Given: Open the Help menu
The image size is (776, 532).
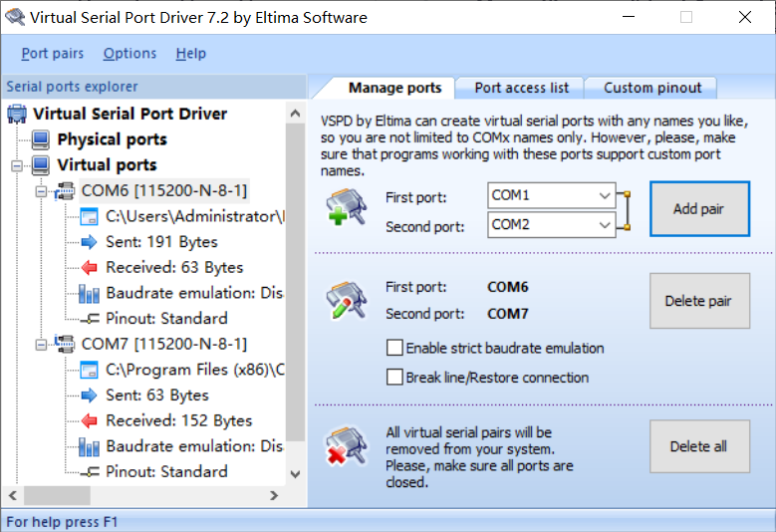Looking at the screenshot, I should (x=191, y=54).
